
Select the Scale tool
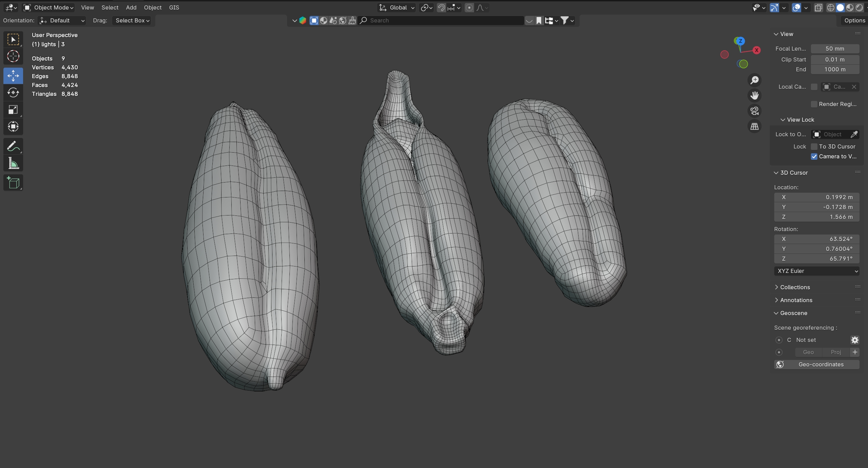pyautogui.click(x=13, y=110)
